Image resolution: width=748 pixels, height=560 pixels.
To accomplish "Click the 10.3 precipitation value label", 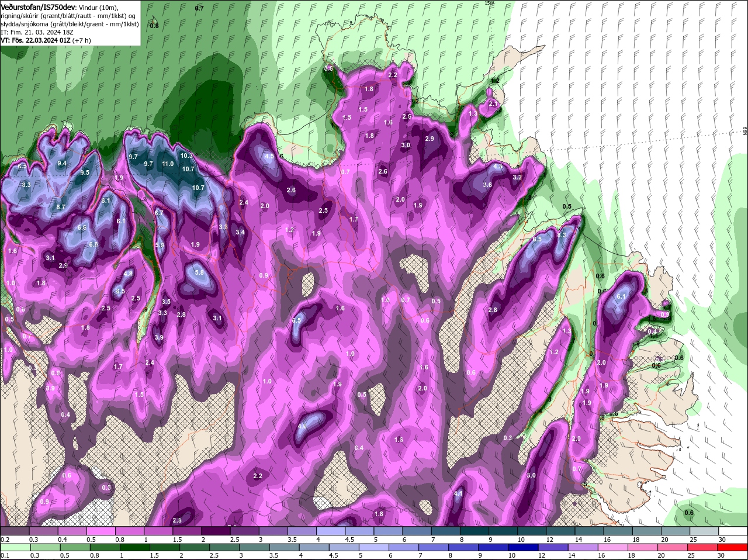I will (186, 156).
